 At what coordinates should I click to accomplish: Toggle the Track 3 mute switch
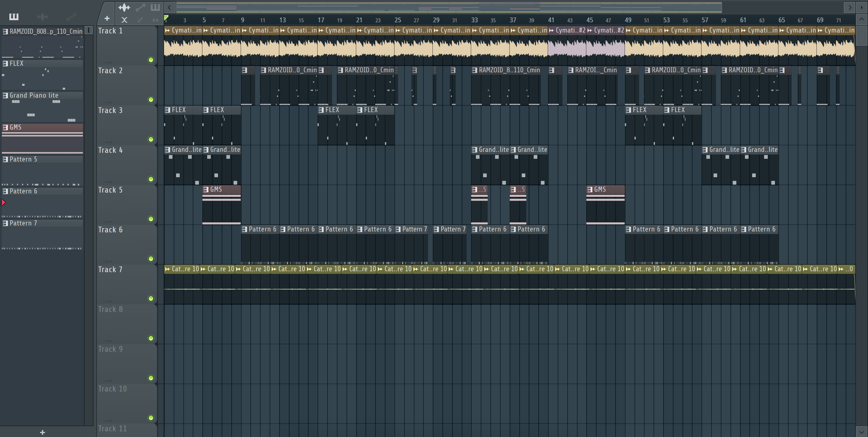(x=151, y=139)
